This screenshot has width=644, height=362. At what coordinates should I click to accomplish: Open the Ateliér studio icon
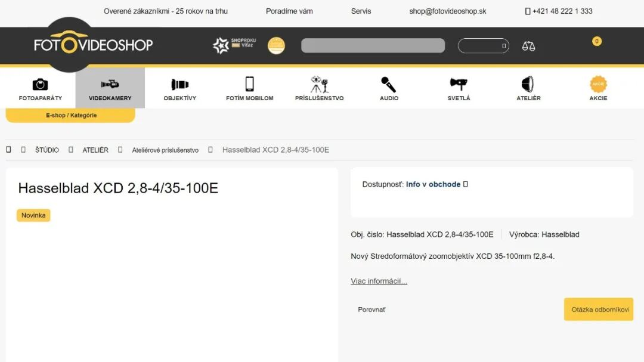click(528, 84)
